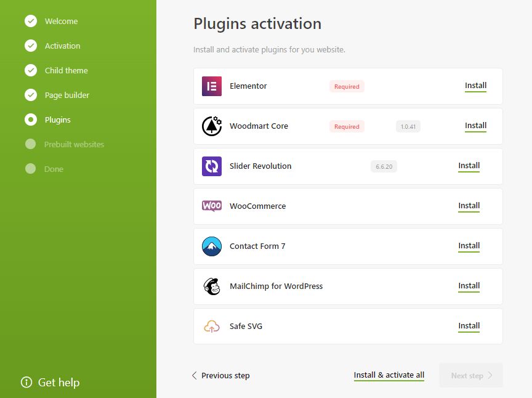532x398 pixels.
Task: Go back via Previous step link
Action: [x=225, y=376]
